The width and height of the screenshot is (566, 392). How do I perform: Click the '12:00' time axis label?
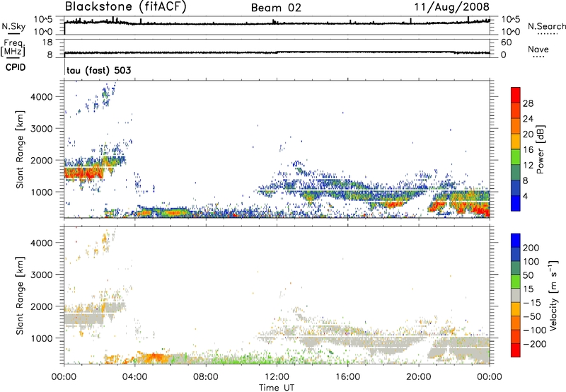(277, 377)
